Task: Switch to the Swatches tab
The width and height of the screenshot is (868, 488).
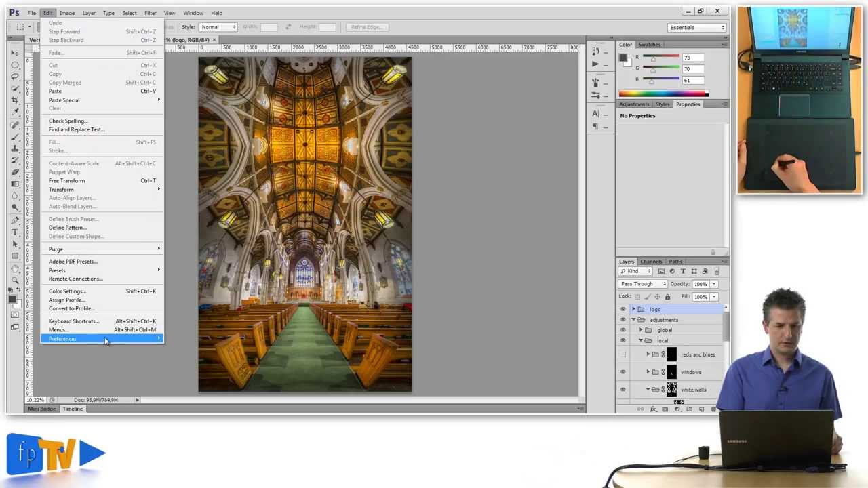Action: coord(649,45)
